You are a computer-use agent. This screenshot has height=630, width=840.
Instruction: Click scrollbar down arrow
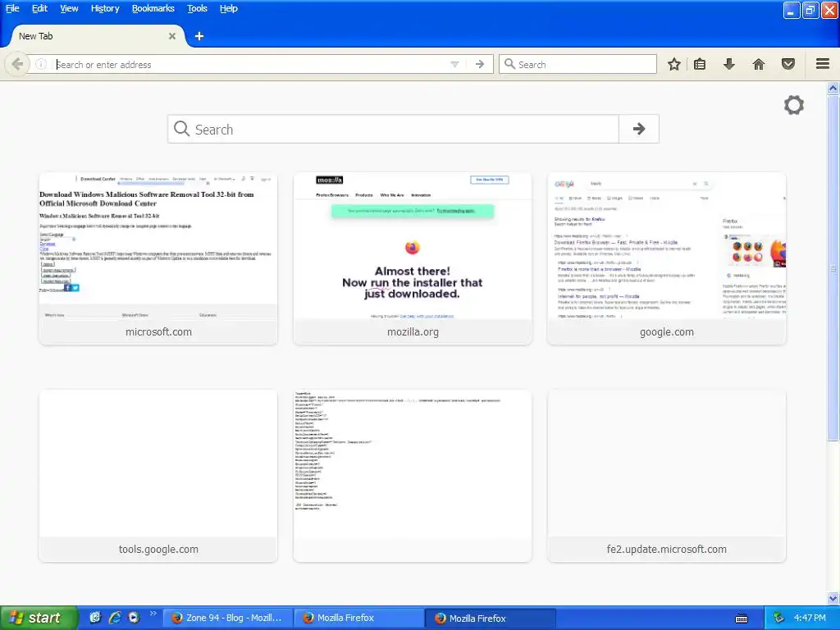click(x=833, y=598)
